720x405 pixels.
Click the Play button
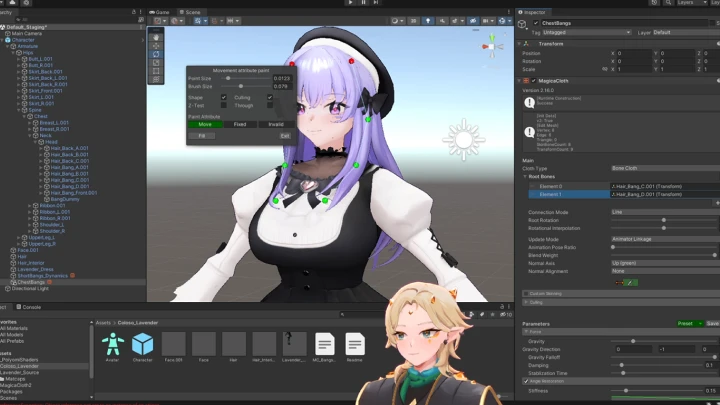pyautogui.click(x=350, y=2)
